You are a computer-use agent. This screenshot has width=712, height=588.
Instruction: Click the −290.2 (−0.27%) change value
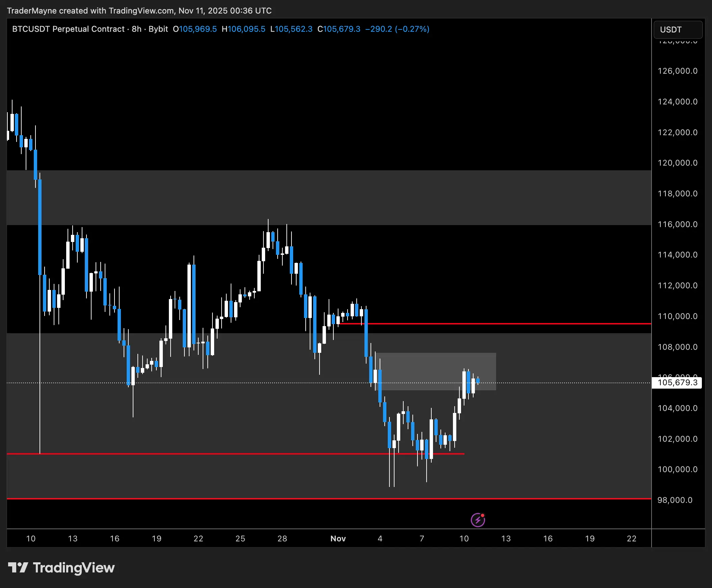click(x=397, y=29)
